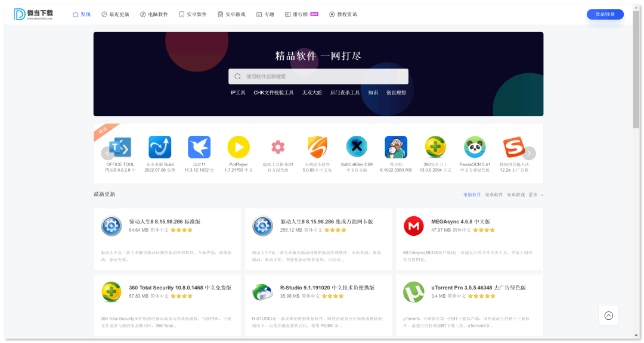Click the software search input box
The height and width of the screenshot is (343, 644).
click(318, 76)
